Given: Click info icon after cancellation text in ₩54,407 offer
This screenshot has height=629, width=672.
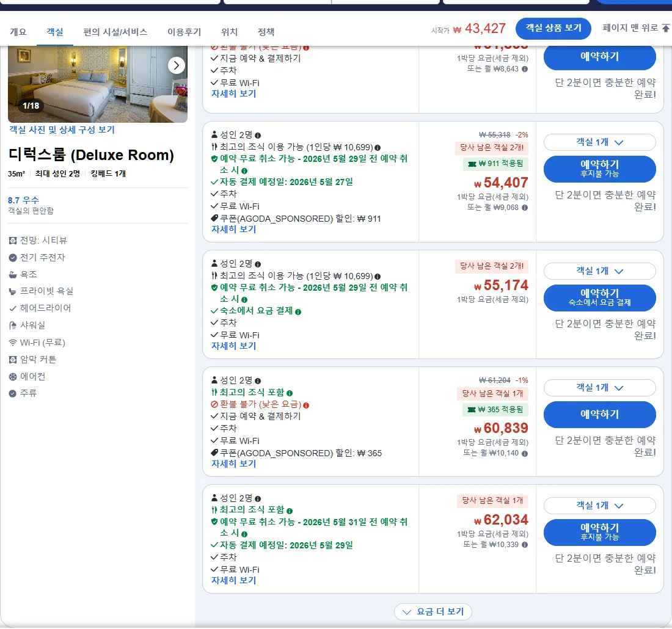Looking at the screenshot, I should (244, 170).
